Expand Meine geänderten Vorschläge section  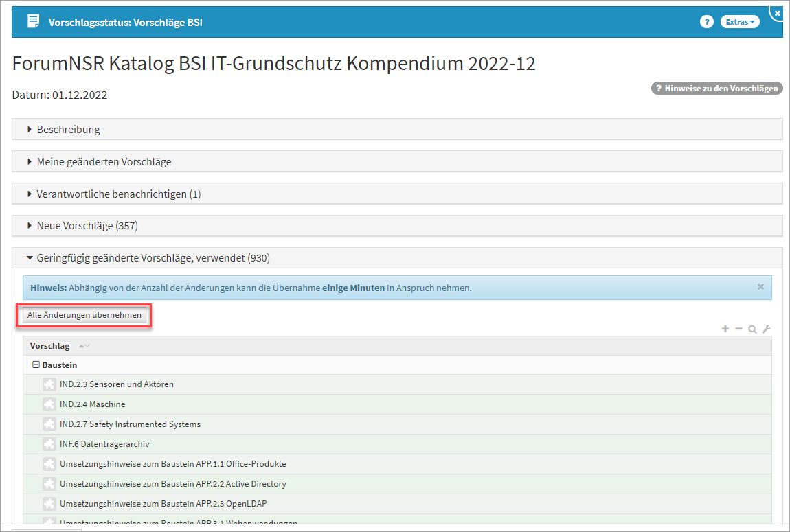tap(104, 162)
